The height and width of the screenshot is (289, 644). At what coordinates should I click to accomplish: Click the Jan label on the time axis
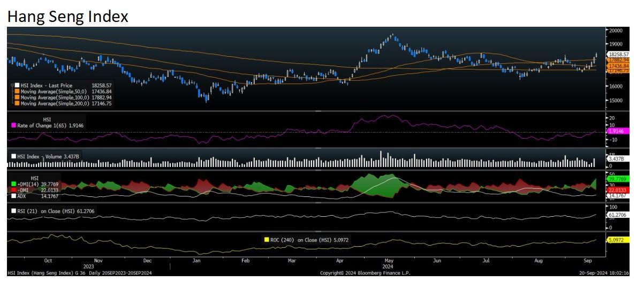(x=196, y=261)
